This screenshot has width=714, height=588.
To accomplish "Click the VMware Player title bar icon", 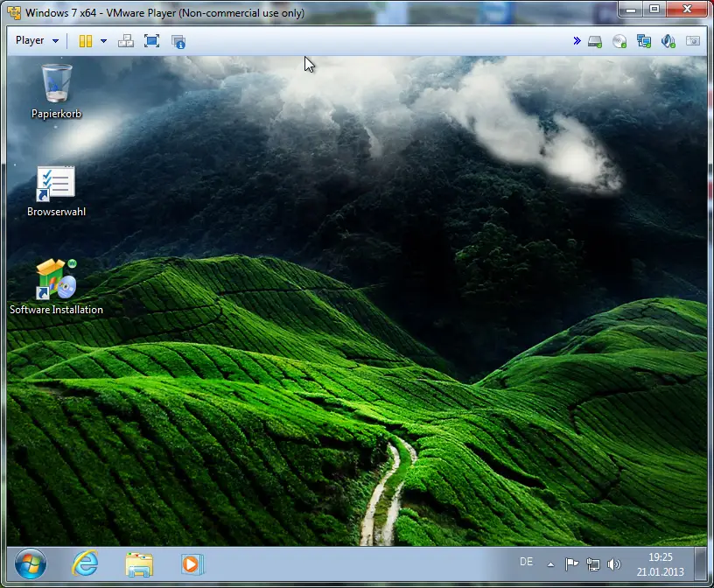I will click(x=14, y=13).
